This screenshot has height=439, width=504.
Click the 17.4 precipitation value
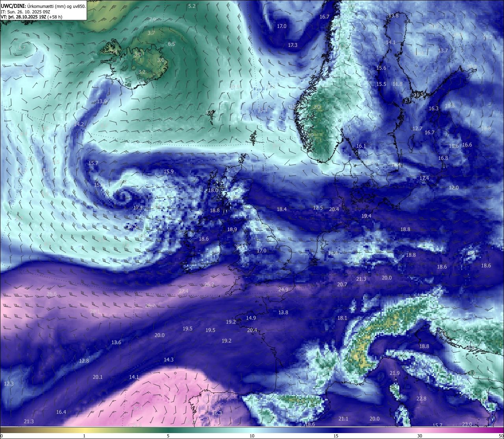point(424,178)
